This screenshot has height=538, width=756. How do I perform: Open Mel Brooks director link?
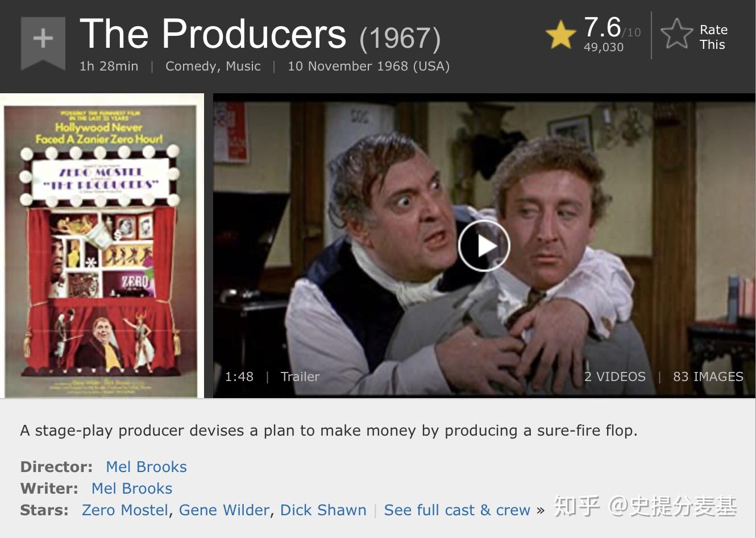coord(146,467)
